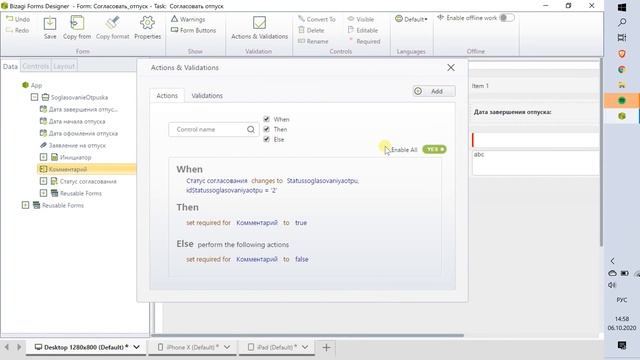The height and width of the screenshot is (360, 640).
Task: Click previous device tab arrow
Action: click(7, 347)
